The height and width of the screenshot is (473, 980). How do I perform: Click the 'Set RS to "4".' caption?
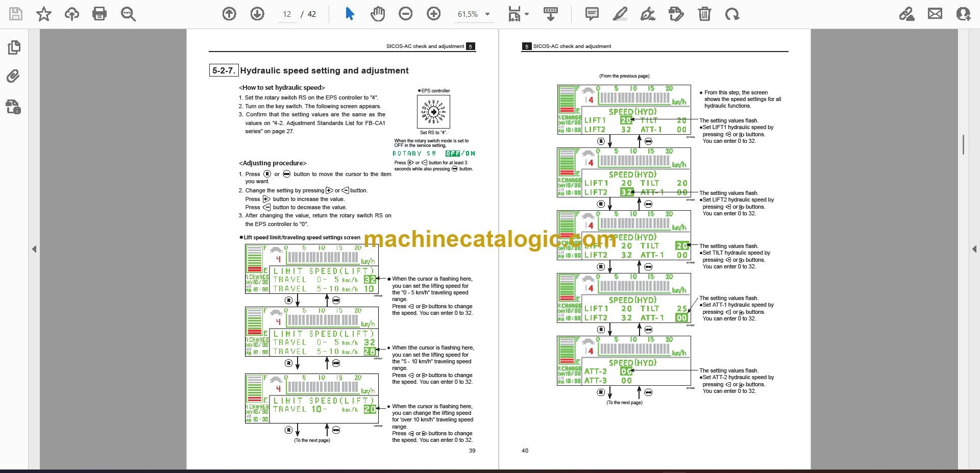pos(433,133)
